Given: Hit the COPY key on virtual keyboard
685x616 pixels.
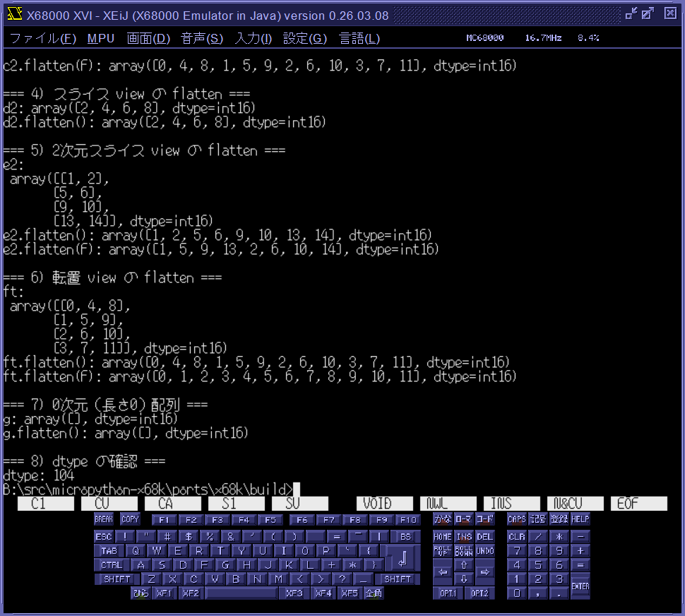Looking at the screenshot, I should pos(130,519).
